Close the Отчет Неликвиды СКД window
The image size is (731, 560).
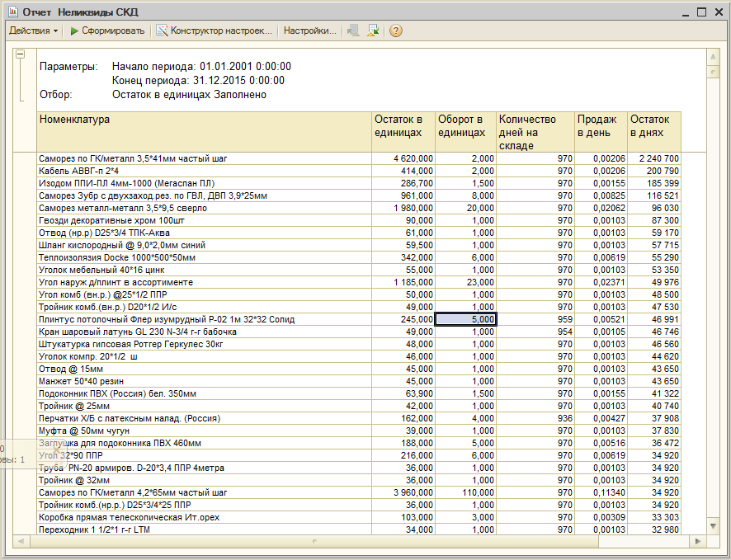point(719,12)
